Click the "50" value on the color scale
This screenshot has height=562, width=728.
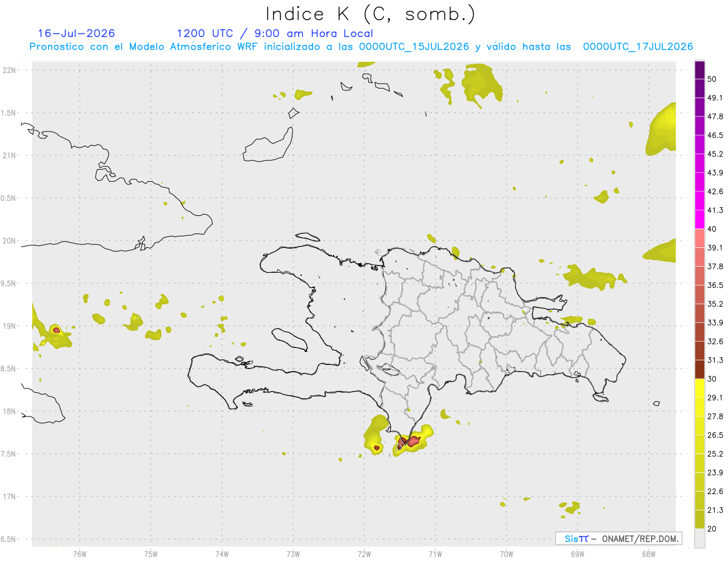pyautogui.click(x=712, y=79)
